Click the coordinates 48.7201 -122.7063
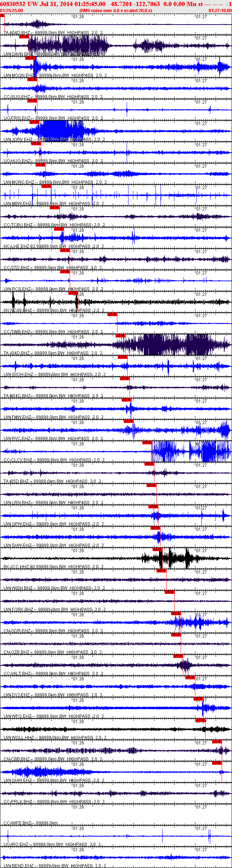232x868 pixels. click(136, 4)
